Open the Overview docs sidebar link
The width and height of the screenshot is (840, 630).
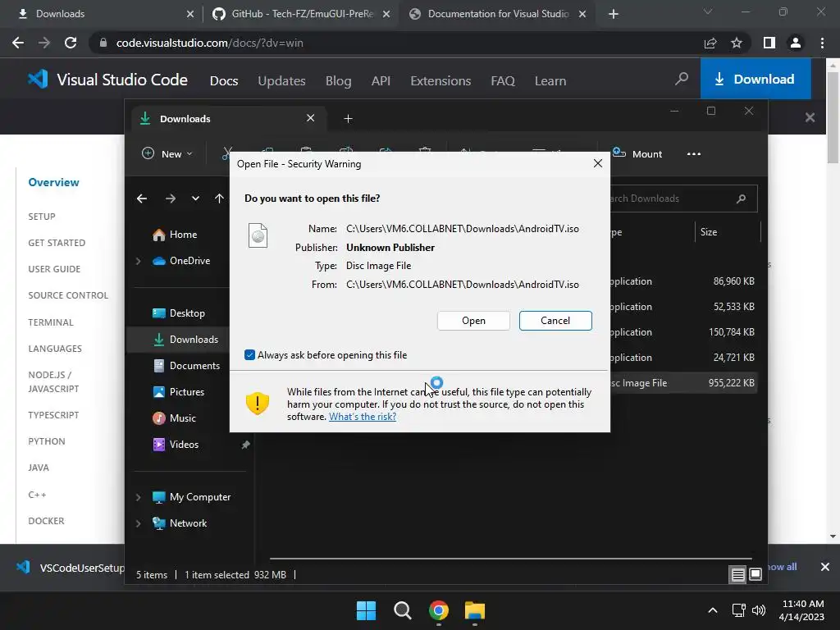point(53,182)
